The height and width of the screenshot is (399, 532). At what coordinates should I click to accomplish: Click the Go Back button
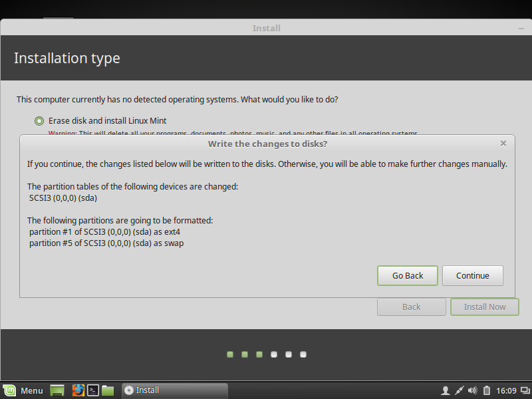coord(408,275)
